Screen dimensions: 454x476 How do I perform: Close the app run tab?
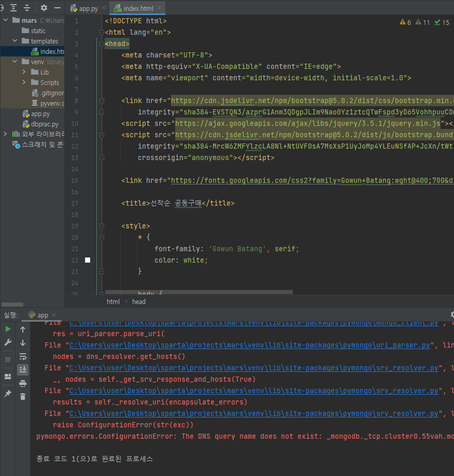click(54, 315)
